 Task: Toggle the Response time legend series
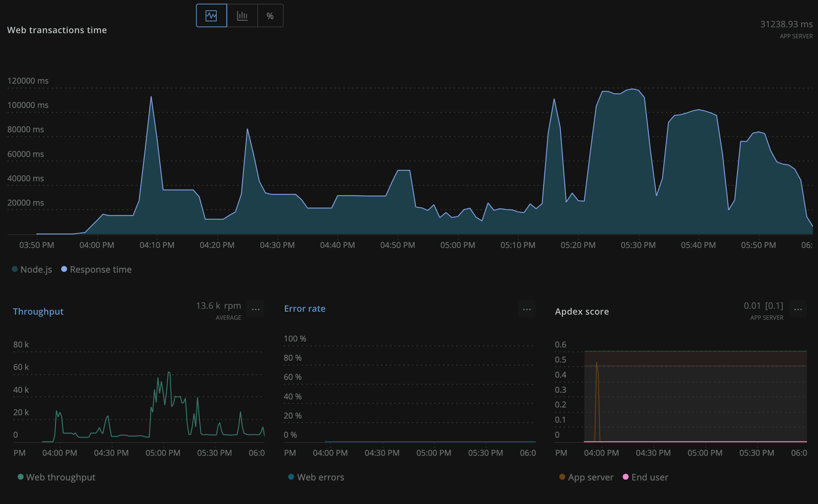pos(96,269)
